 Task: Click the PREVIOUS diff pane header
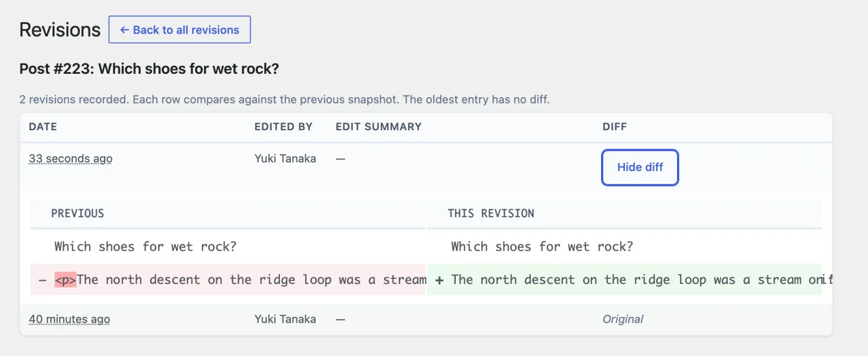[x=78, y=213]
